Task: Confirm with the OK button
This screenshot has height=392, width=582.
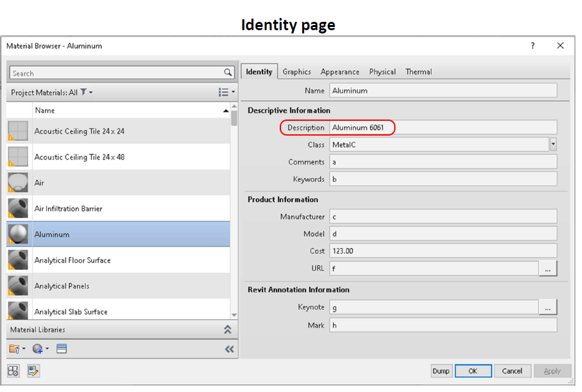Action: coord(473,371)
